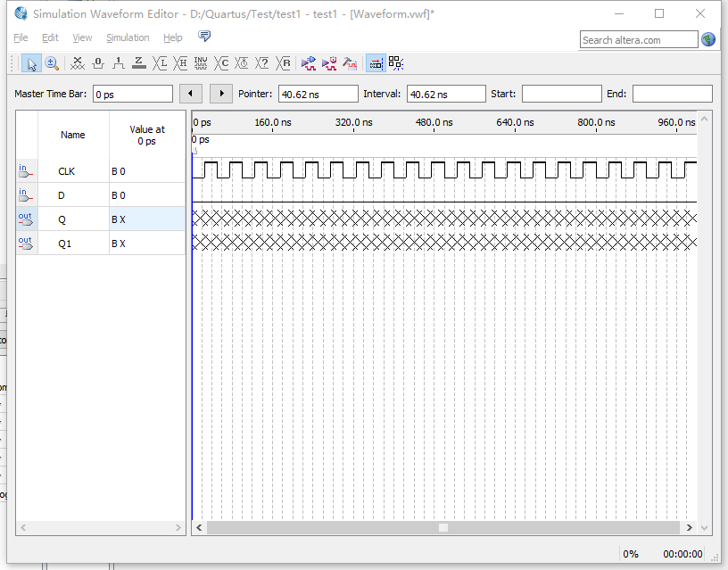Click the End time field
The width and height of the screenshot is (728, 570).
point(673,94)
